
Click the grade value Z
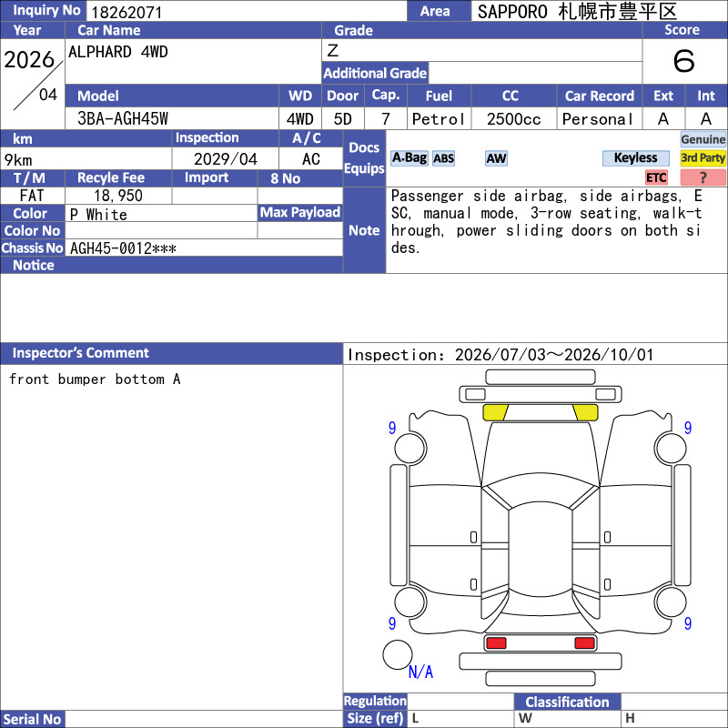point(333,50)
